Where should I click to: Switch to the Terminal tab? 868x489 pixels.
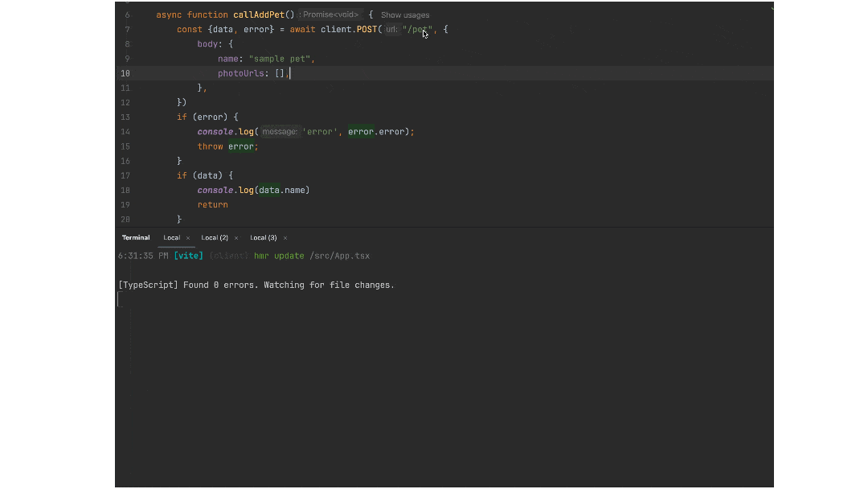(x=135, y=237)
